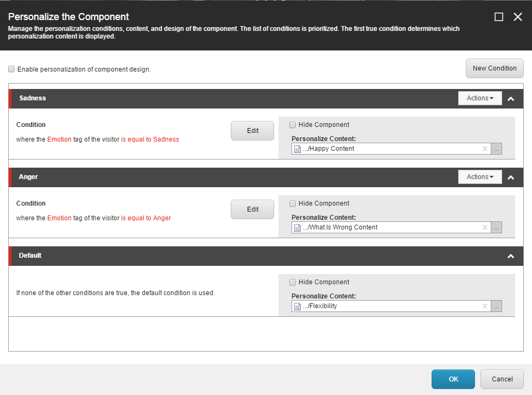The height and width of the screenshot is (395, 532).
Task: Collapse the Sadness condition section
Action: pos(511,99)
